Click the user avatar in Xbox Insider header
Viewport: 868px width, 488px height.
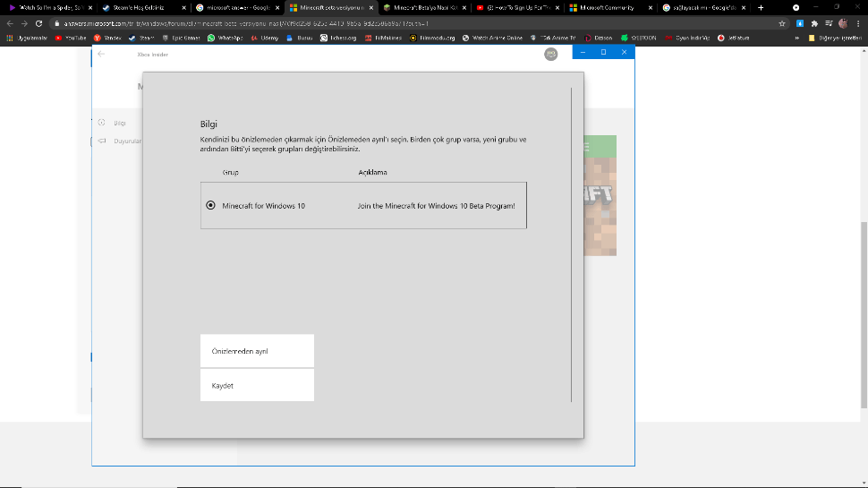(551, 54)
